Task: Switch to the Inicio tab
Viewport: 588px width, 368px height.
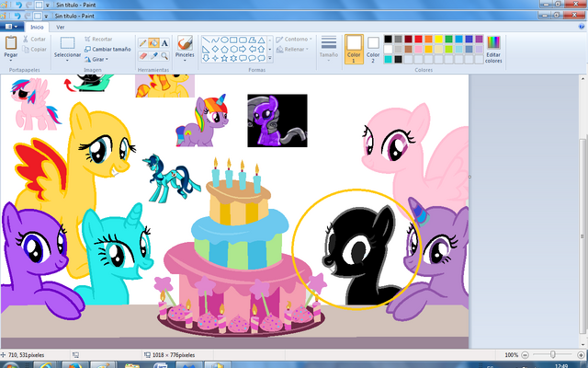Action: click(x=37, y=27)
